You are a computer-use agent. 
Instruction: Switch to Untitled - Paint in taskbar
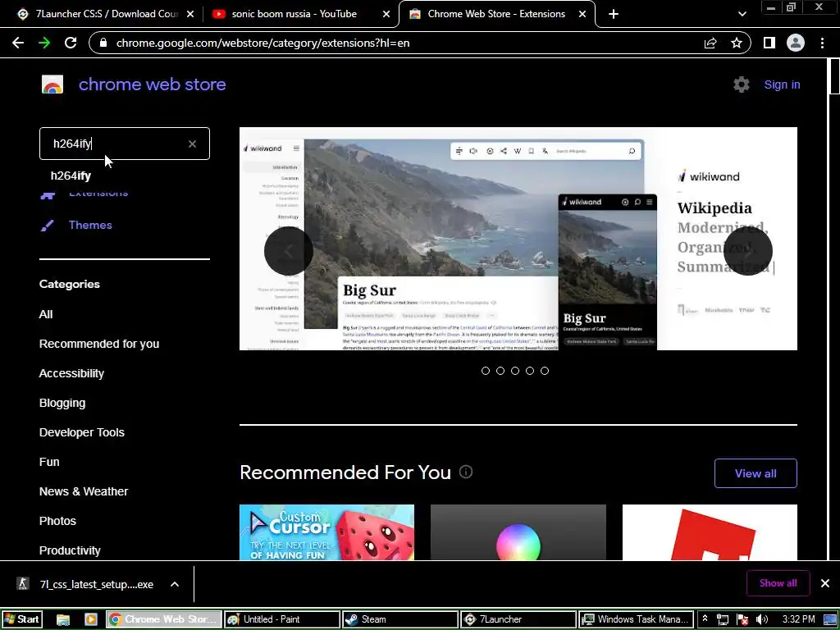(x=282, y=619)
